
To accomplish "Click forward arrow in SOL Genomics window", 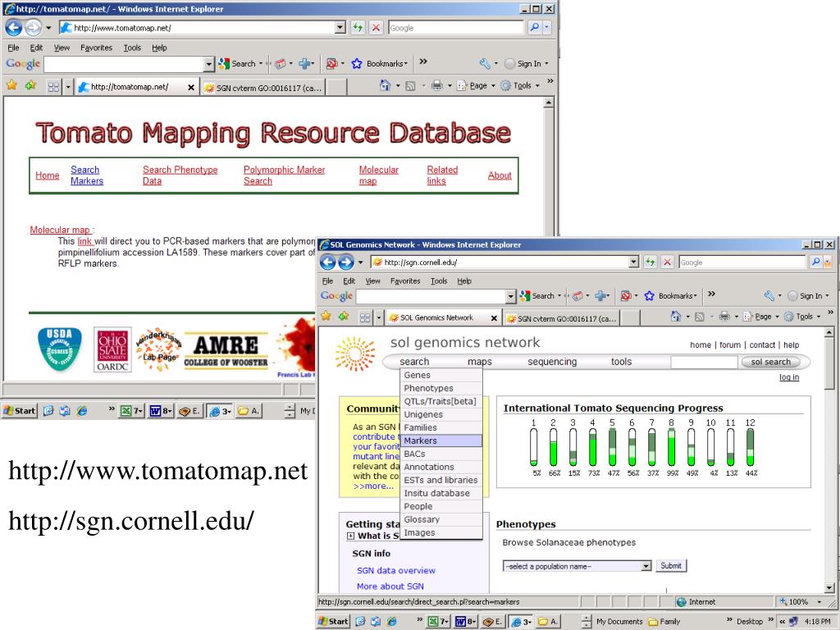I will tap(346, 262).
